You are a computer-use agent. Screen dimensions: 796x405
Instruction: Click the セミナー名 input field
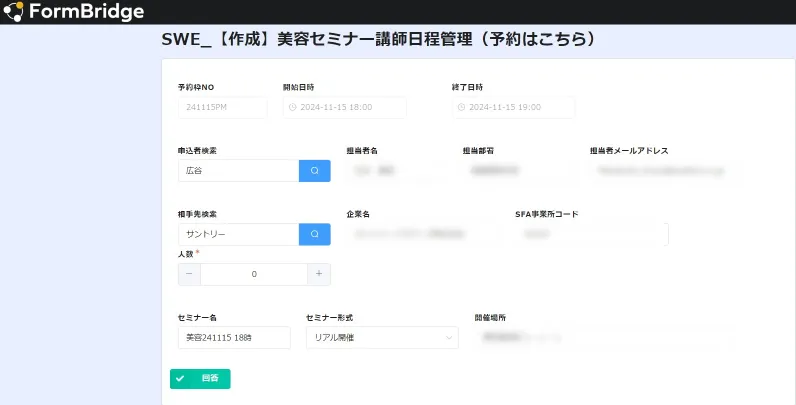coord(234,338)
